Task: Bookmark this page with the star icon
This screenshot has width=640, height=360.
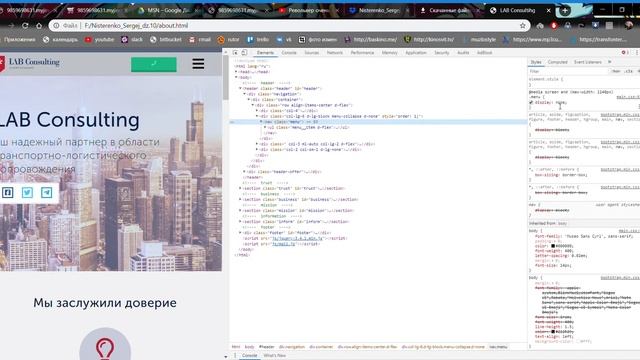Action: 522,26
